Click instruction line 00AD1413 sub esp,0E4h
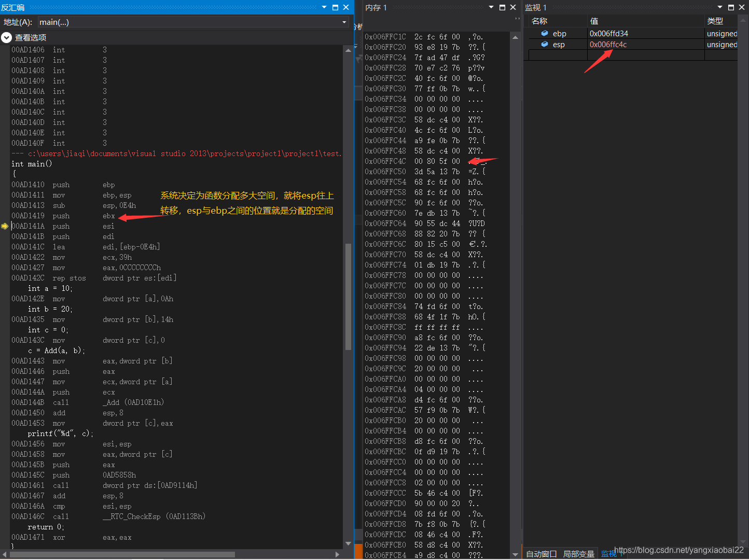749x560 pixels. (74, 205)
